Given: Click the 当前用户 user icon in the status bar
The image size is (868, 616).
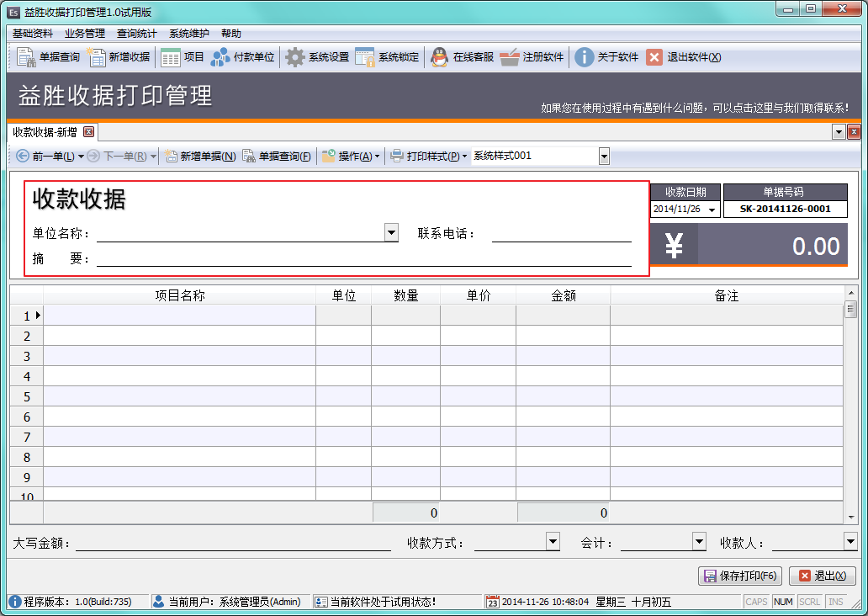Looking at the screenshot, I should click(x=158, y=602).
